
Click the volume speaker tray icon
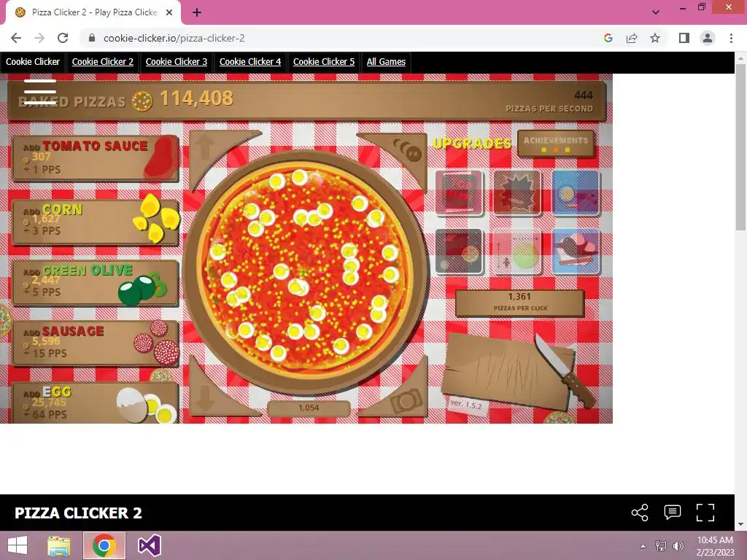678,545
